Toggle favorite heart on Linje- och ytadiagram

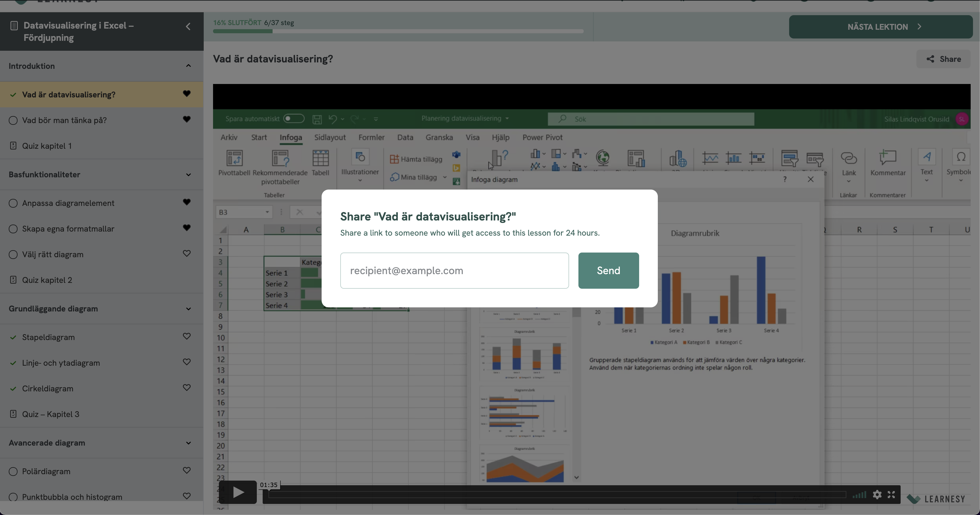pyautogui.click(x=186, y=361)
